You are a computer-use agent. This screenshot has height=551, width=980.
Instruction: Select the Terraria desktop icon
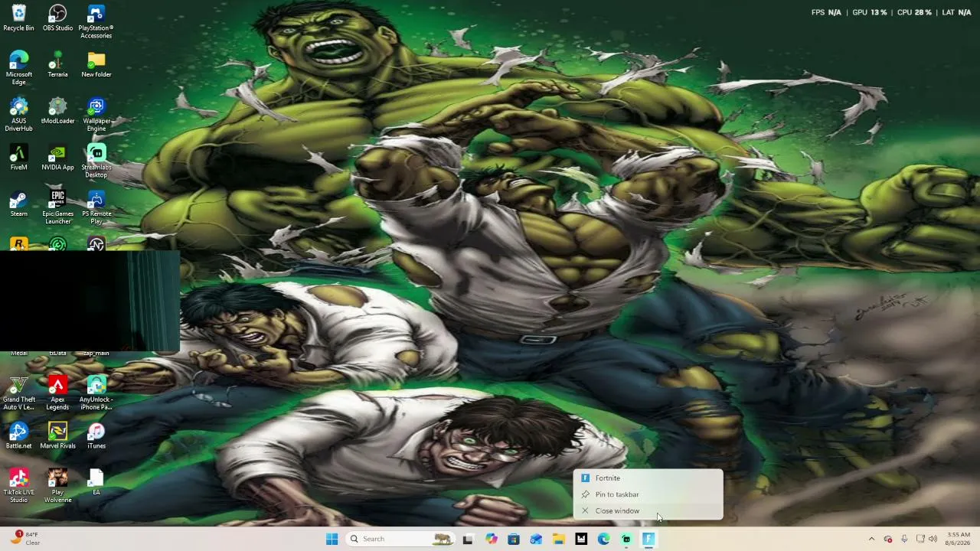tap(57, 65)
